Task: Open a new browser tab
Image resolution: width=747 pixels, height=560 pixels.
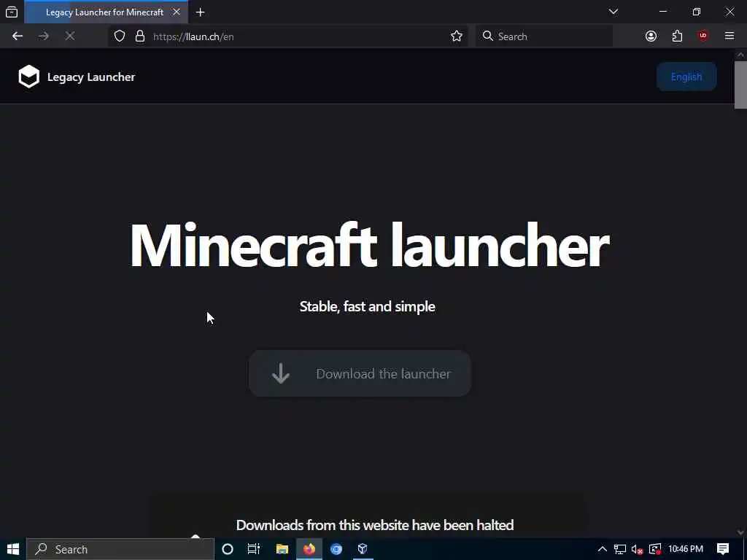Action: 201,12
